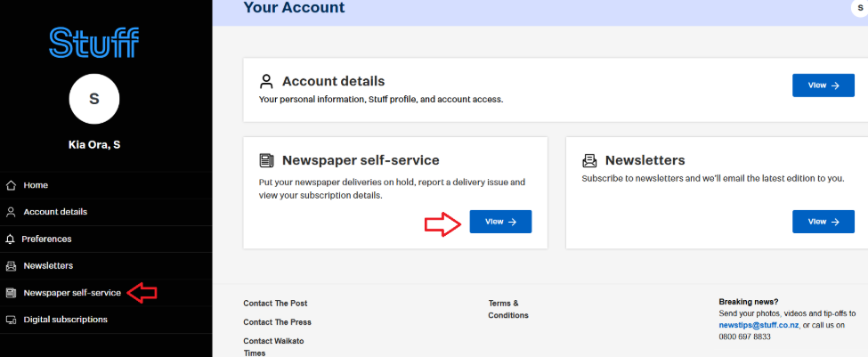Click the Home house icon
Screen dimensions: 868x357
[11, 185]
